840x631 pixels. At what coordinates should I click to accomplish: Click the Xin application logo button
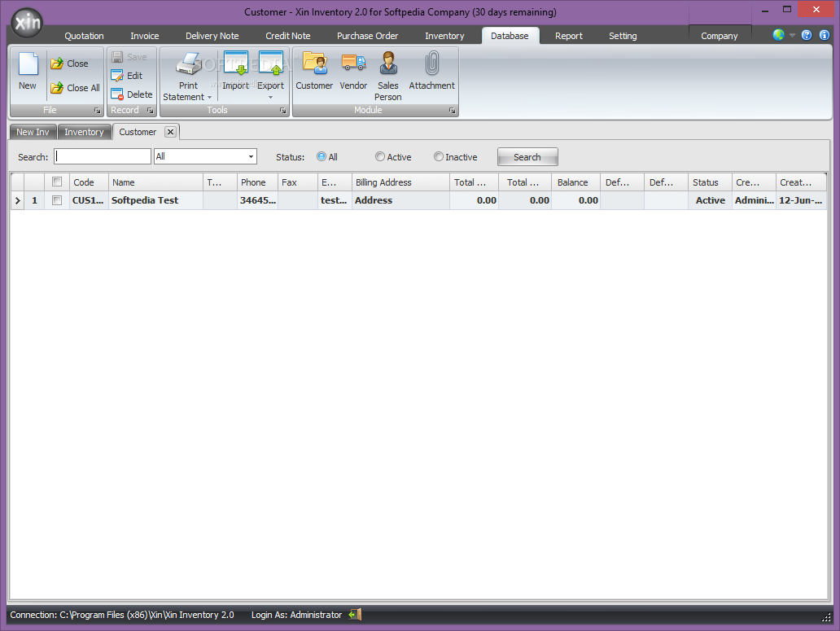pos(27,23)
